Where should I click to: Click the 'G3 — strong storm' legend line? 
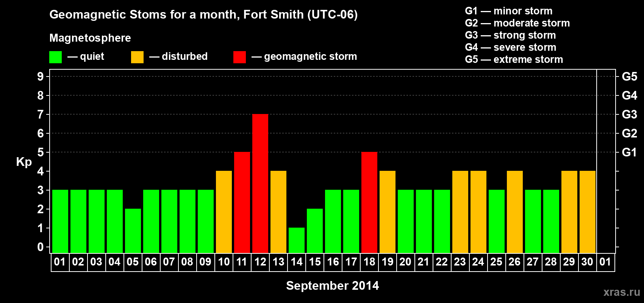[510, 35]
